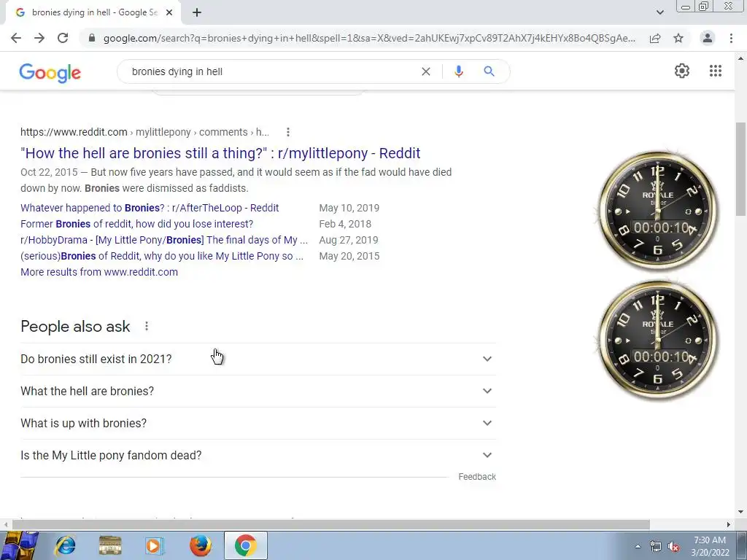The height and width of the screenshot is (560, 747).
Task: Expand "Do bronies still exist in 2021?"
Action: (258, 359)
